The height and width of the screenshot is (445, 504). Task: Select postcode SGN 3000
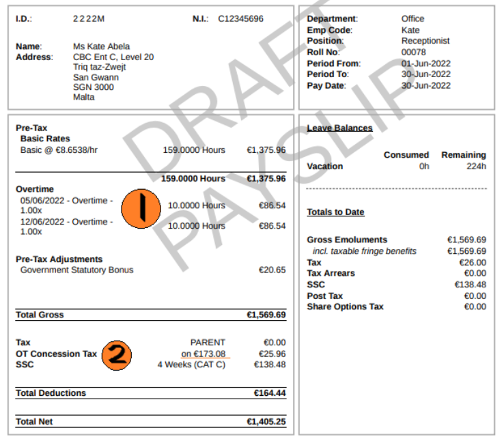click(93, 87)
